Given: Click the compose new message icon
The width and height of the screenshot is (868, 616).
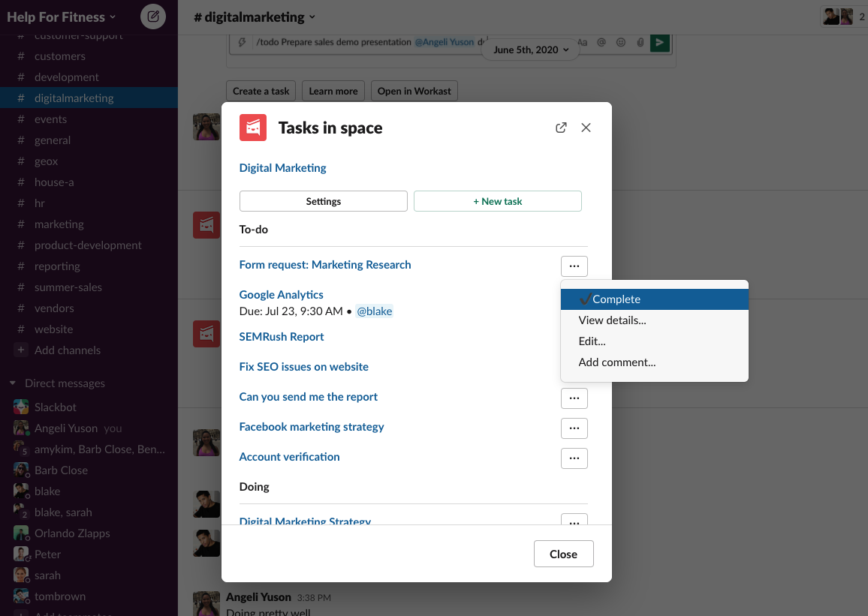Looking at the screenshot, I should click(x=153, y=17).
